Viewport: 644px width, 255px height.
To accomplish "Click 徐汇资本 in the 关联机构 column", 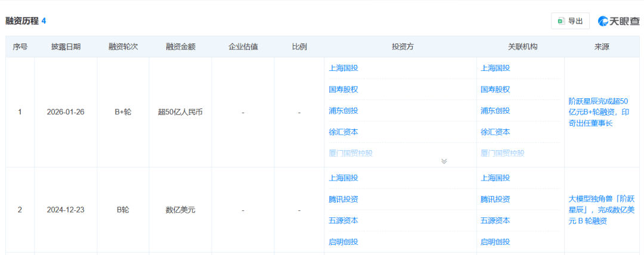I will pos(496,132).
